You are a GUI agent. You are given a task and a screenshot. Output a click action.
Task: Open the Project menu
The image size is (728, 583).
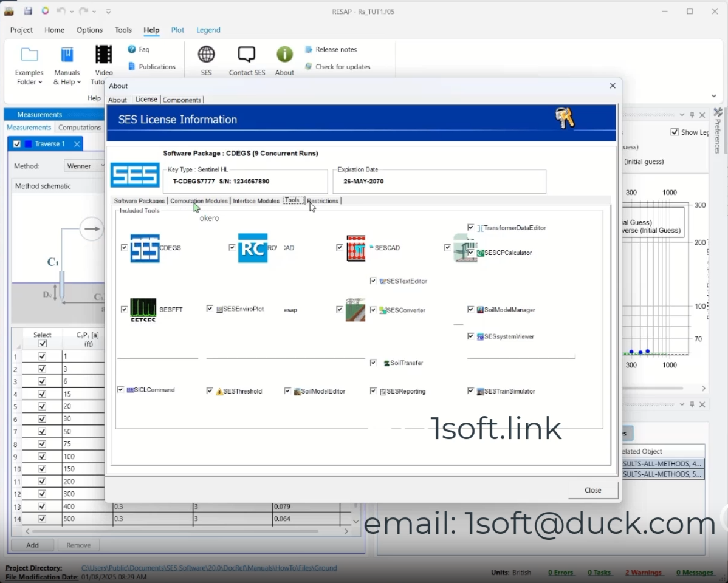21,30
